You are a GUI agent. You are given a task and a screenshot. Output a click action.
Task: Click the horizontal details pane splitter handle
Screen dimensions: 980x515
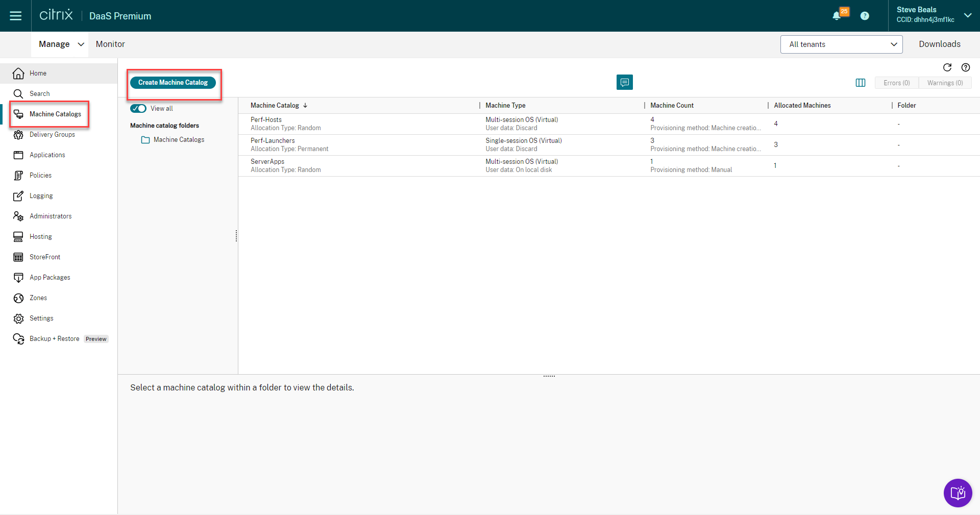(549, 376)
